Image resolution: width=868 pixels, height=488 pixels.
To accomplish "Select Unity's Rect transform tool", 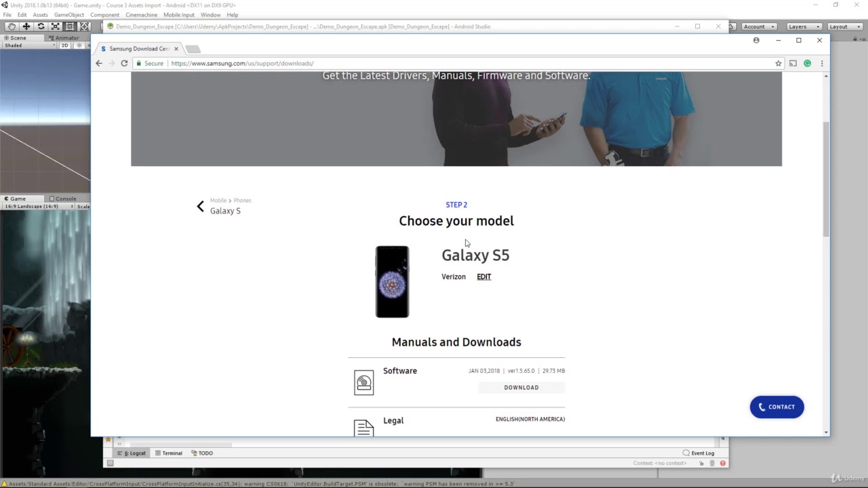I will (x=69, y=26).
